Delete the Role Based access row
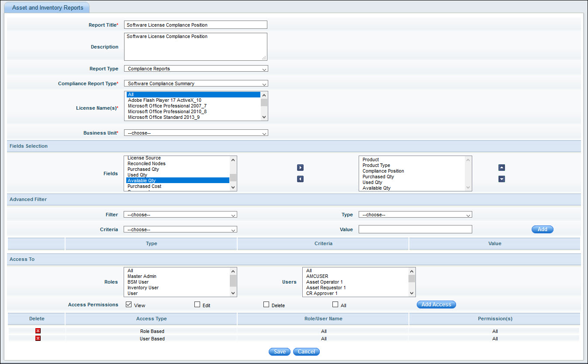This screenshot has height=364, width=588. [x=38, y=331]
